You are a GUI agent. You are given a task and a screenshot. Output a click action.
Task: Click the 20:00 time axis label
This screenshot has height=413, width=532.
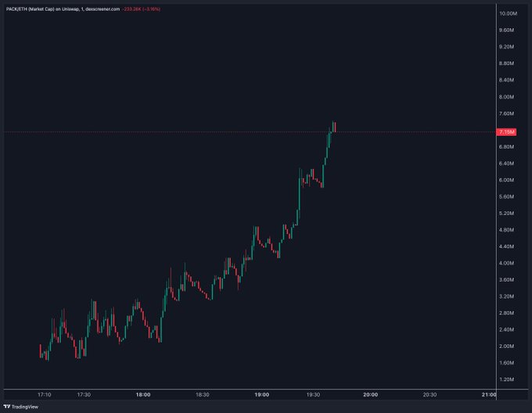(370, 395)
